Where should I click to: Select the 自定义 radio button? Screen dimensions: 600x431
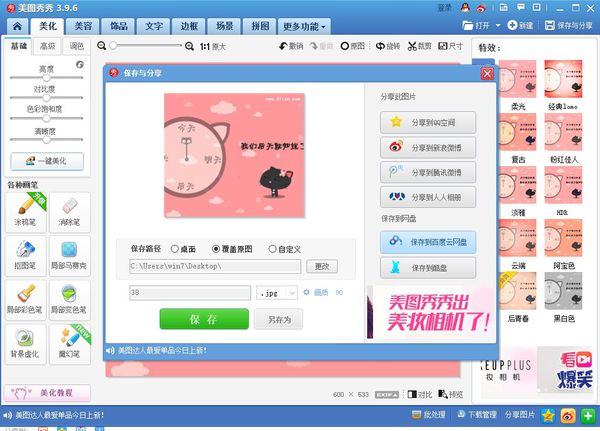(x=272, y=249)
